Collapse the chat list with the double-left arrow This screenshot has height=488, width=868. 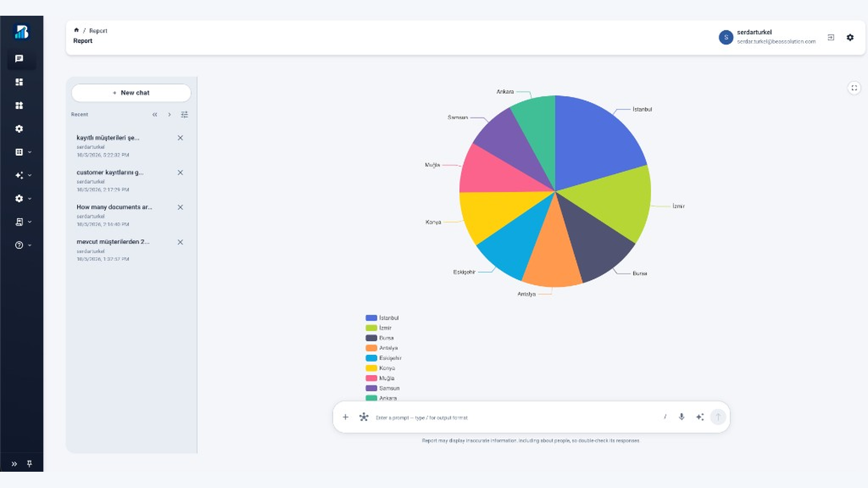155,114
